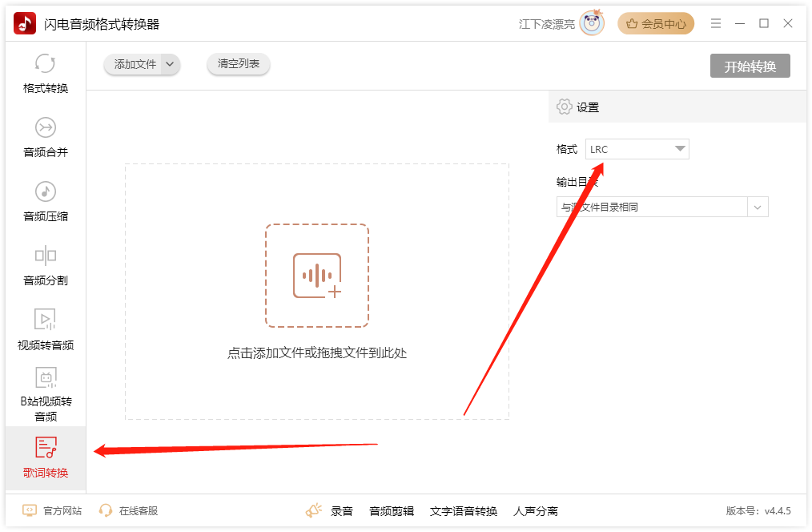Open 在线客服 online customer service
The image size is (812, 532).
129,510
